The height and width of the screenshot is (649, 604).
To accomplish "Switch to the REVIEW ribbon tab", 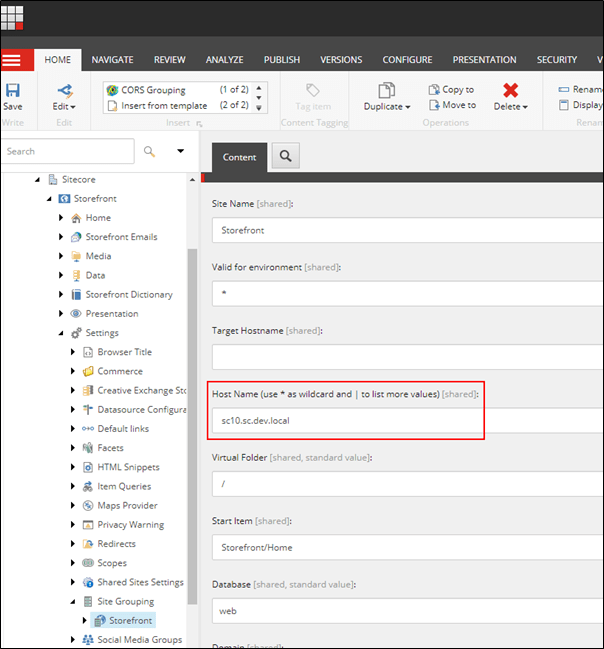I will click(170, 60).
